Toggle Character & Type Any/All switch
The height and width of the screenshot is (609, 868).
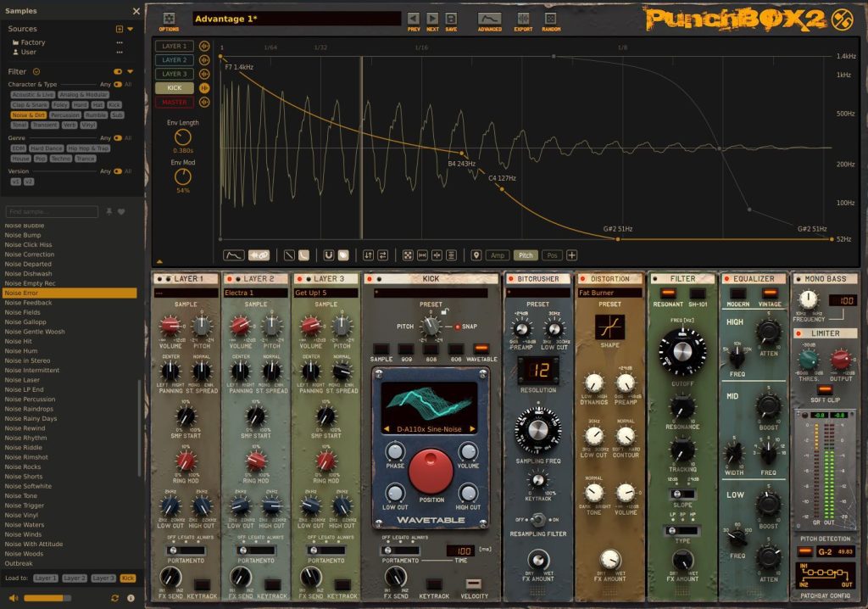point(118,84)
